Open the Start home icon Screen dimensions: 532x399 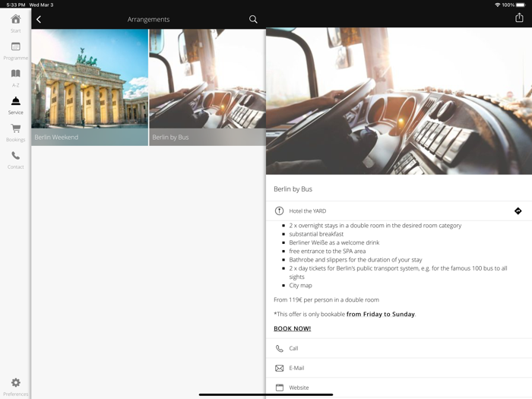16,19
